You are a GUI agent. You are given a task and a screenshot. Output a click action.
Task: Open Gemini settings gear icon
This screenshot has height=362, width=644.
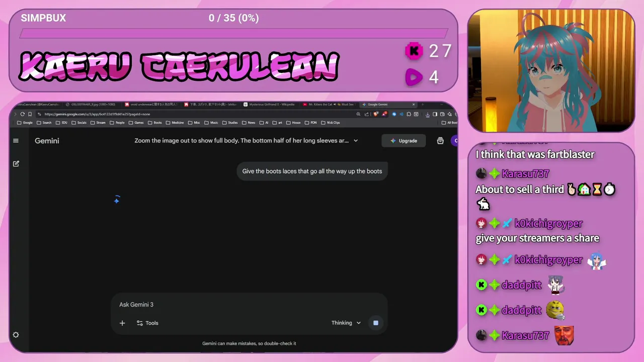16,335
